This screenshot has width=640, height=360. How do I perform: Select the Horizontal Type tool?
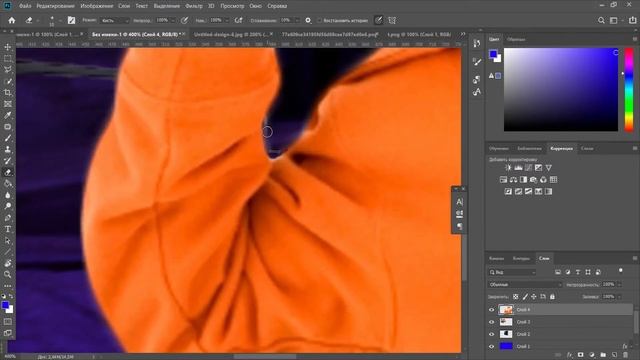(x=8, y=229)
